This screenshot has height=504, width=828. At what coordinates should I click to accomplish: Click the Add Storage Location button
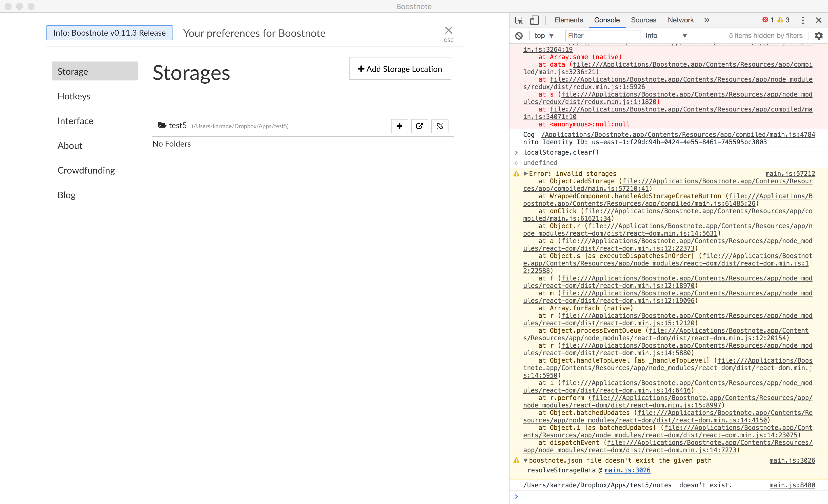pyautogui.click(x=400, y=68)
